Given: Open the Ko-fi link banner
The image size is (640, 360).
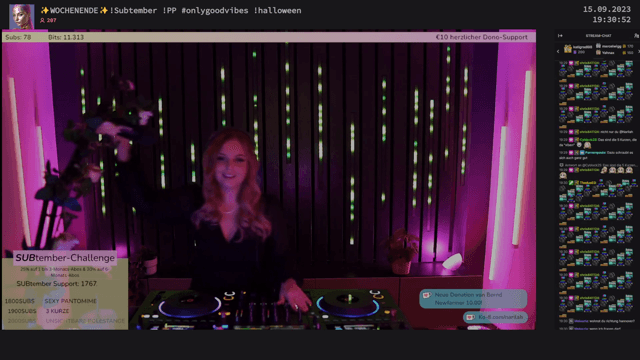Looking at the screenshot, I should (x=495, y=317).
